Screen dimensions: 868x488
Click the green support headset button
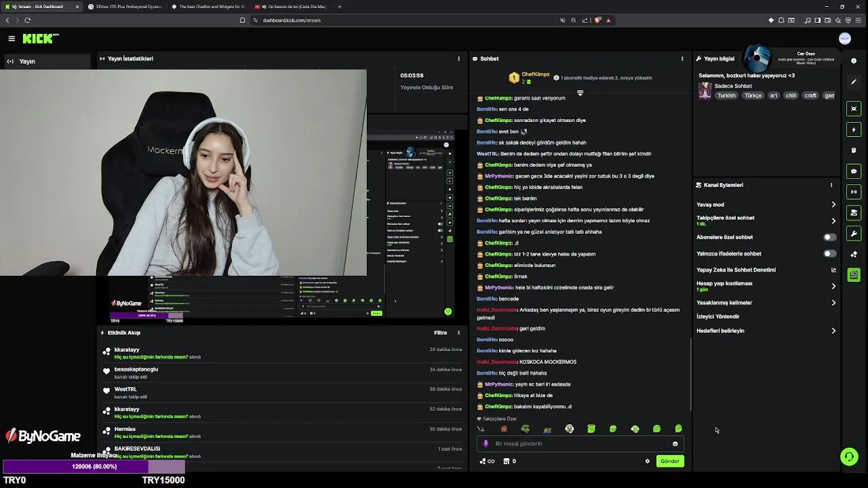pos(849,457)
